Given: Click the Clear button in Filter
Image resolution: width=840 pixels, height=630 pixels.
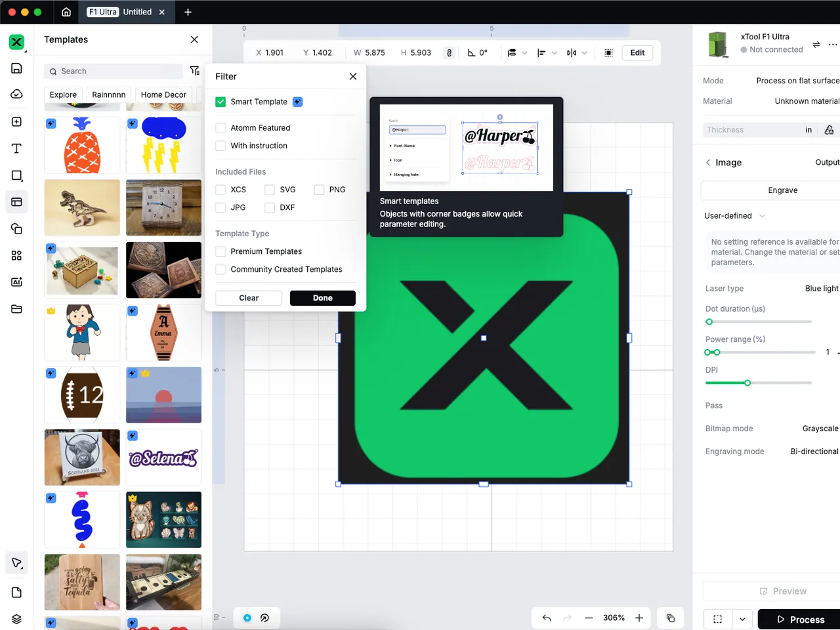Looking at the screenshot, I should click(x=249, y=298).
